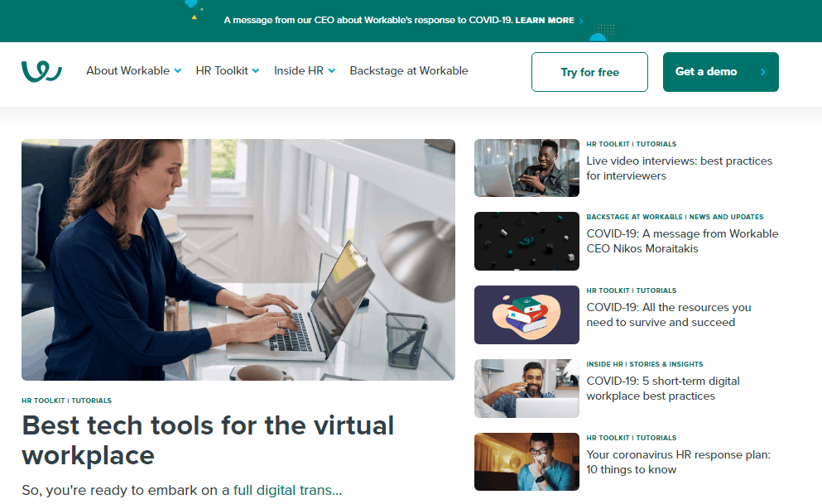Select the stacked books illustration thumbnail
Screen dimensions: 822x504
pyautogui.click(x=526, y=314)
